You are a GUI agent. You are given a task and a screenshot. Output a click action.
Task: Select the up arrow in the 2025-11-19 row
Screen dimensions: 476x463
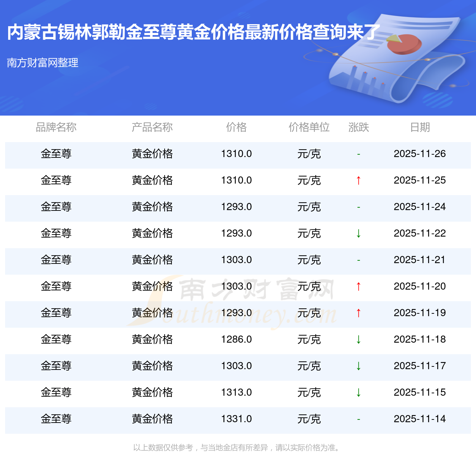pyautogui.click(x=358, y=313)
